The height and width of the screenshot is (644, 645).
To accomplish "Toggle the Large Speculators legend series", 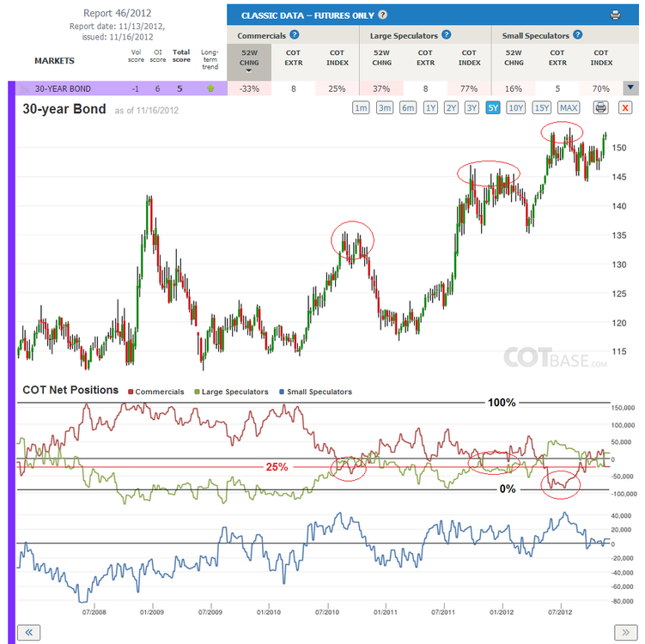I will point(231,392).
